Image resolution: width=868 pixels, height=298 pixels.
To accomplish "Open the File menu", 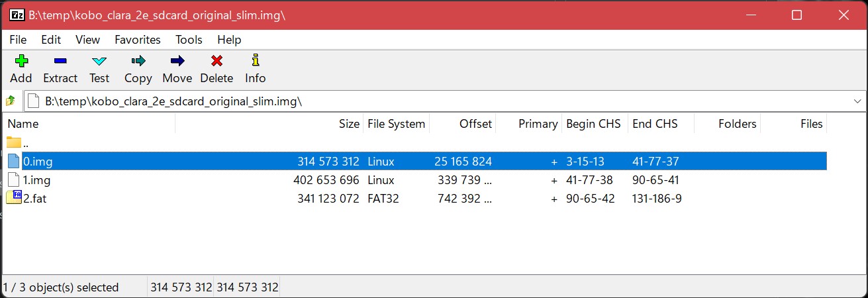I will pos(18,40).
